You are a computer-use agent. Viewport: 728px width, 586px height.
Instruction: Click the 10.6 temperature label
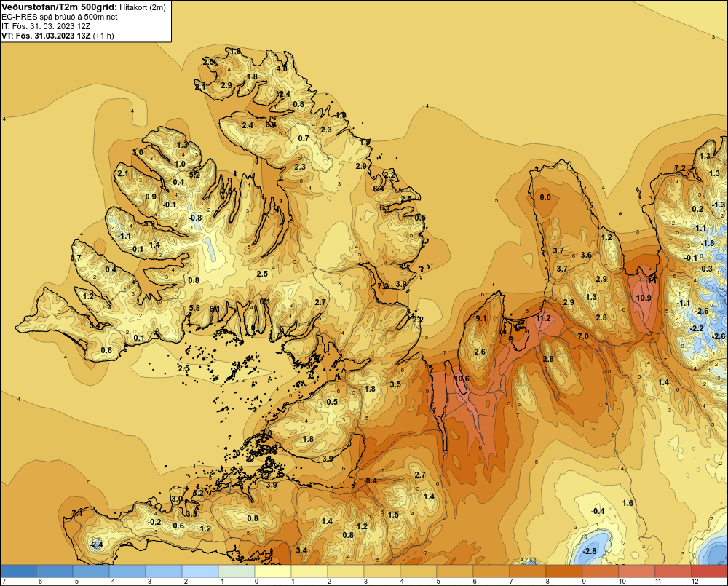pos(462,379)
